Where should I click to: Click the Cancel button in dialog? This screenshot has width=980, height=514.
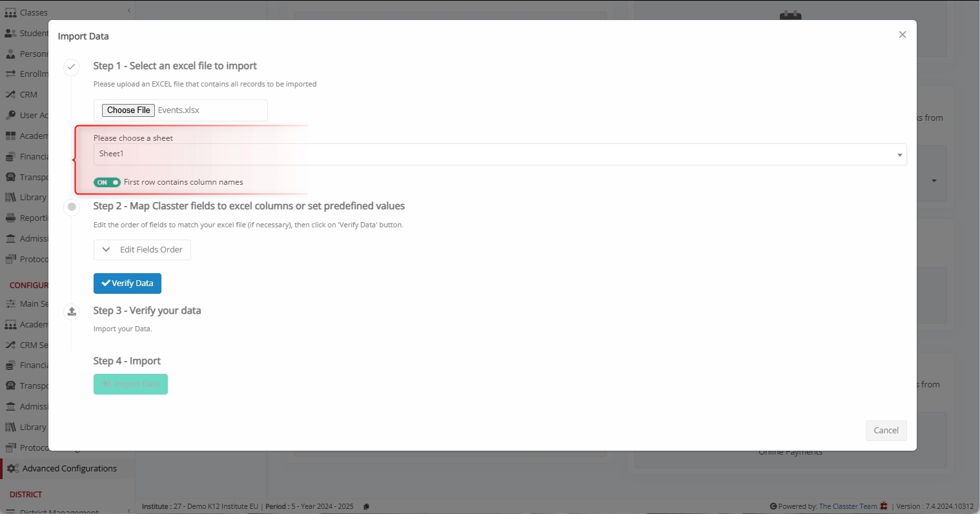[x=886, y=431]
